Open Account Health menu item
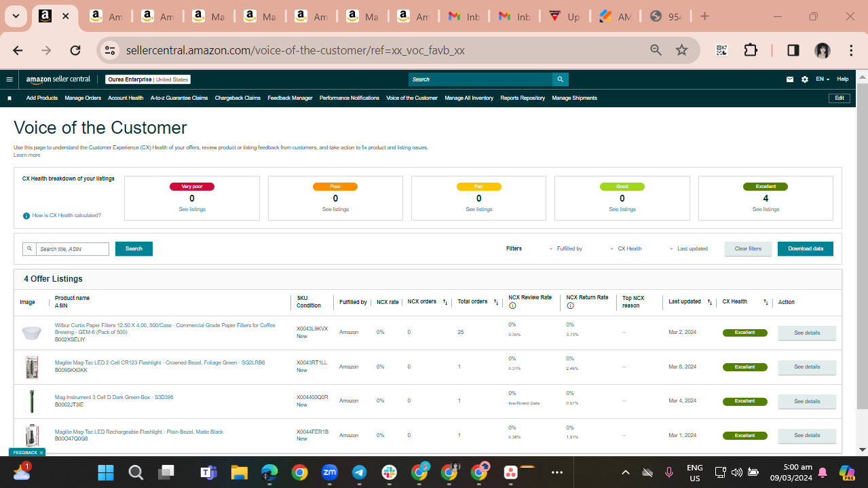The width and height of the screenshot is (868, 488). pyautogui.click(x=126, y=98)
